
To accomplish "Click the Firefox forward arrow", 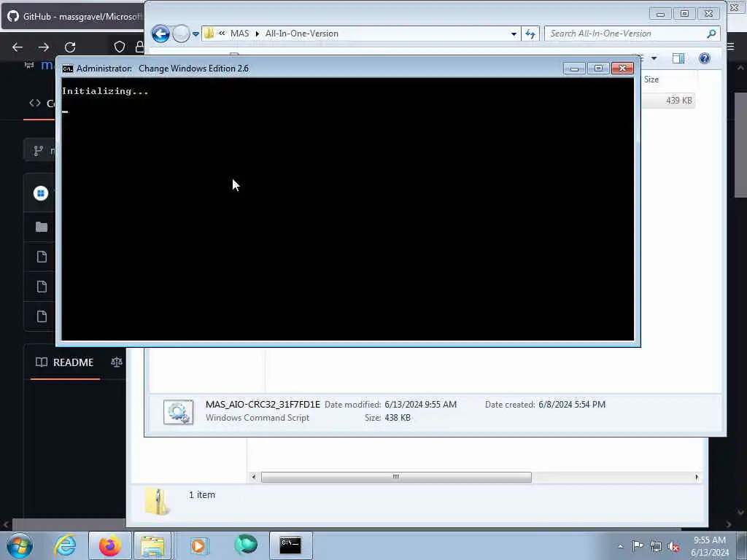I will (44, 47).
